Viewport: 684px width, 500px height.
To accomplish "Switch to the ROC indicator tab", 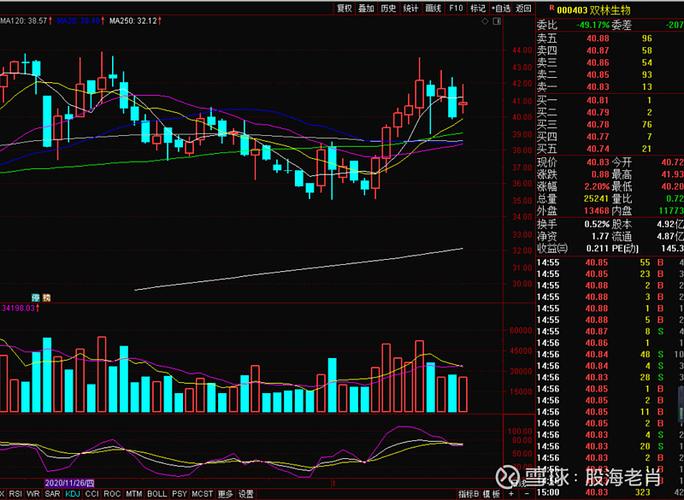I will [112, 494].
